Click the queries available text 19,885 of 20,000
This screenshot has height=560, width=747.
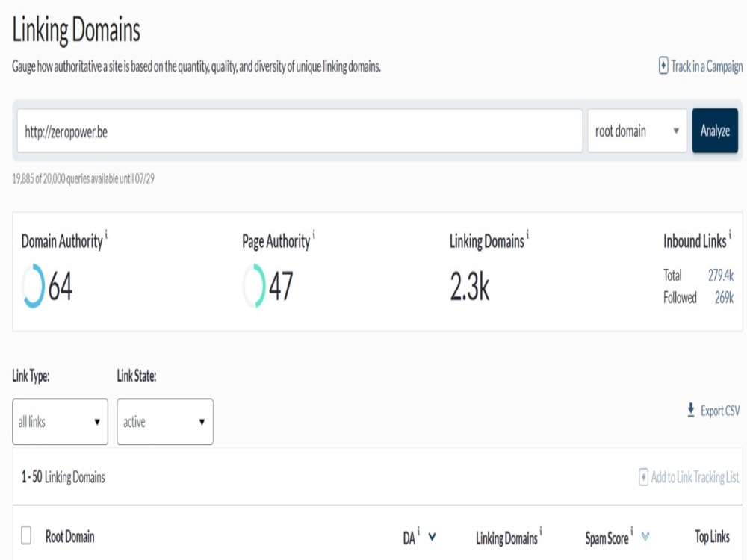pyautogui.click(x=83, y=179)
